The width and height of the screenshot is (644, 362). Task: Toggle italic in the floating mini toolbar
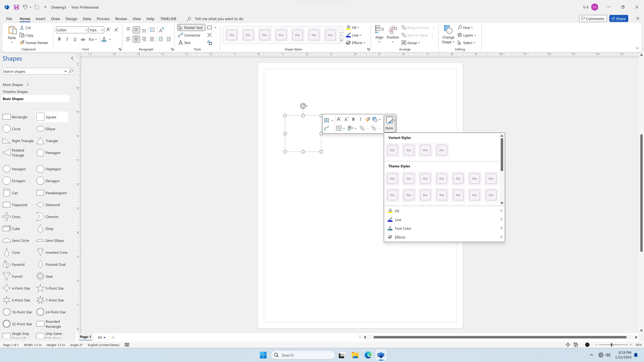coord(360,119)
